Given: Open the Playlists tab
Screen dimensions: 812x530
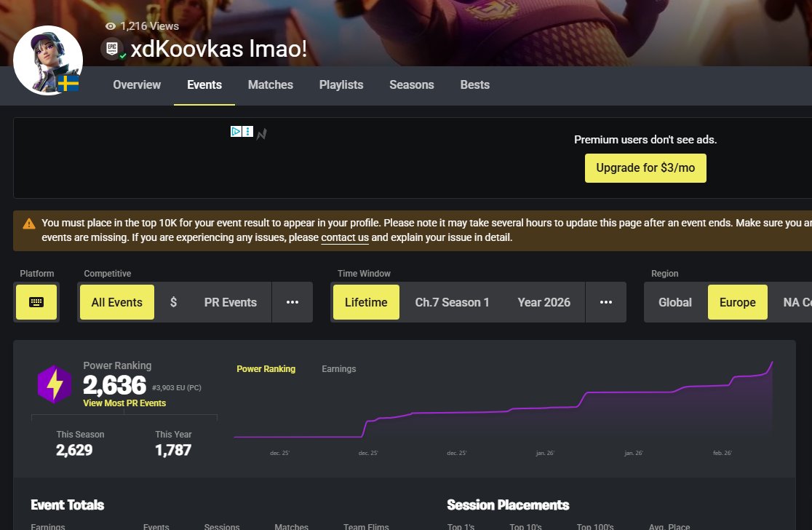Looking at the screenshot, I should [x=341, y=85].
